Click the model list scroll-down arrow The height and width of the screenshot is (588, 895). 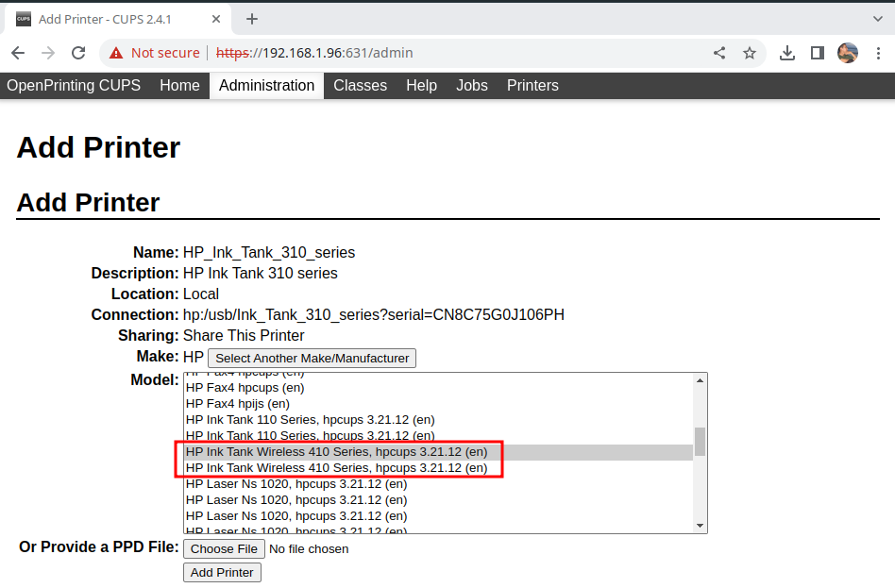[700, 524]
